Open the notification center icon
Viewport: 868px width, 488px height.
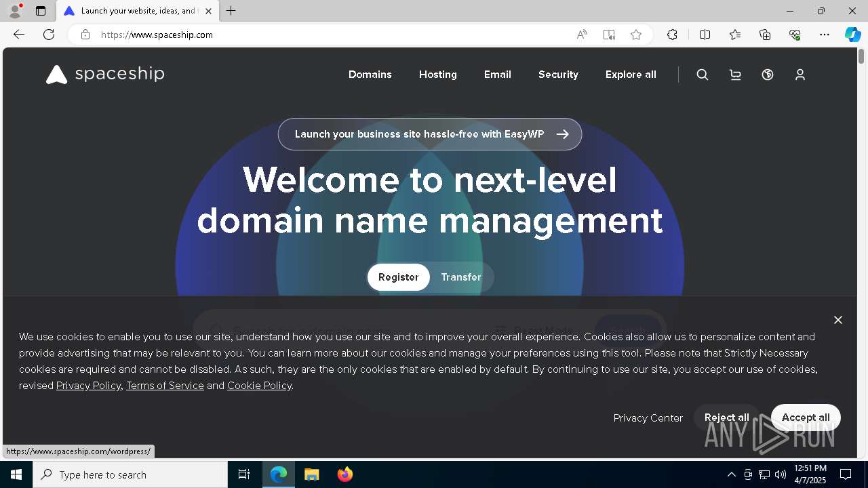coord(846,474)
